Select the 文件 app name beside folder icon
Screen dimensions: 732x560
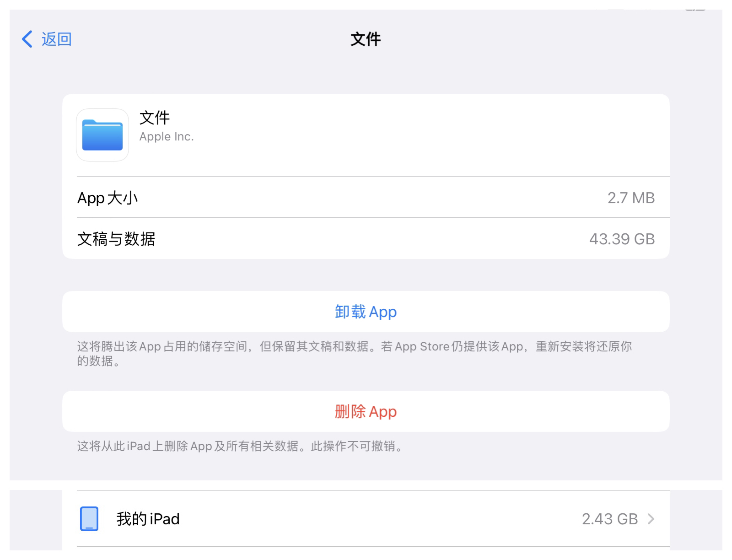[x=155, y=118]
